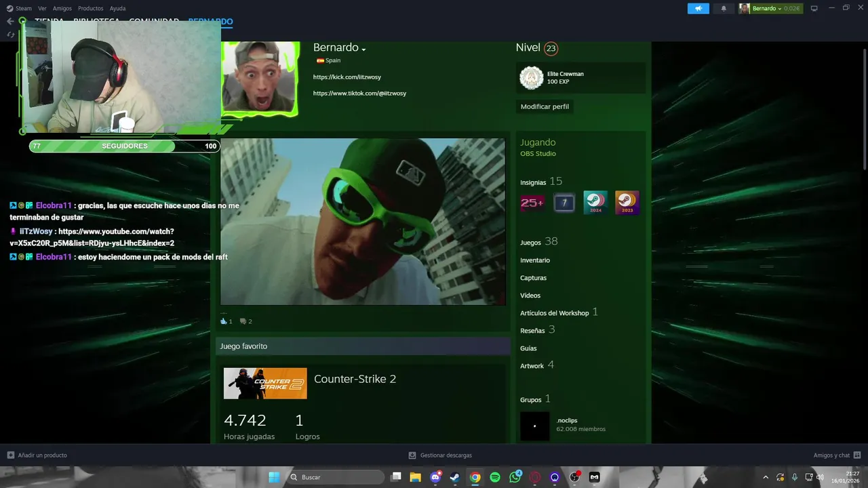Open the Inventario link

point(535,260)
